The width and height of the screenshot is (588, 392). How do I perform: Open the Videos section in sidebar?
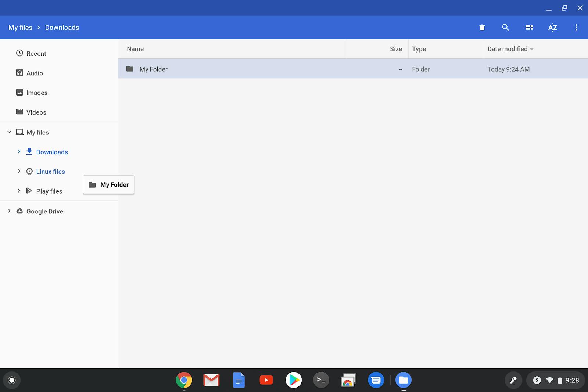[36, 112]
